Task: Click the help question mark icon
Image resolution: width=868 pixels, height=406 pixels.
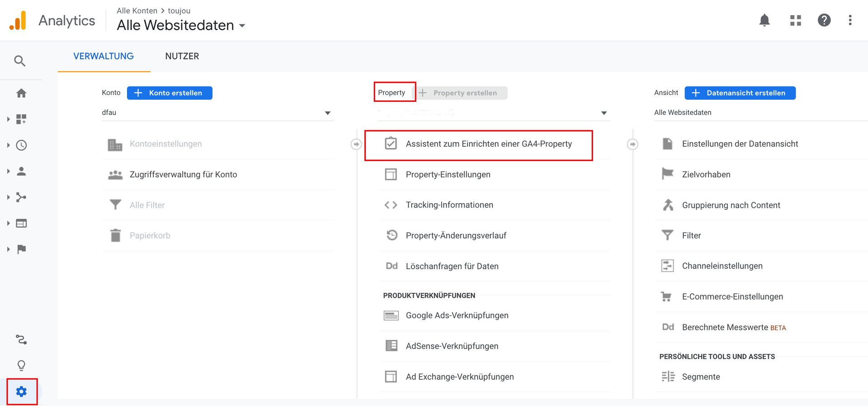Action: point(824,20)
